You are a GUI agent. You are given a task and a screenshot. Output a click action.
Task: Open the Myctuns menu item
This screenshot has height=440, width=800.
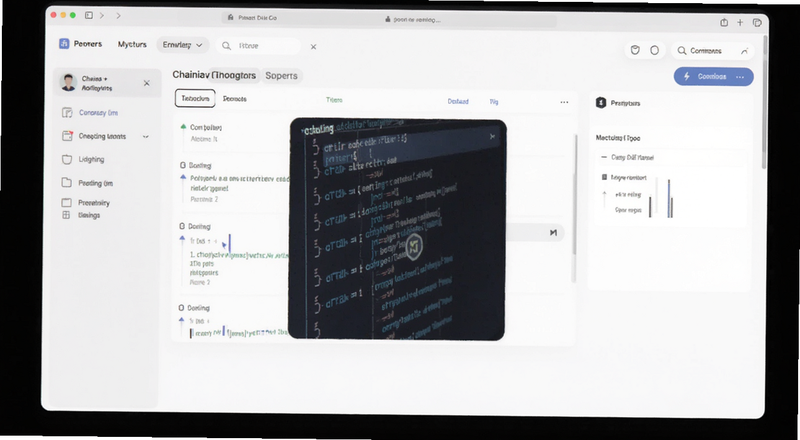[x=132, y=44]
